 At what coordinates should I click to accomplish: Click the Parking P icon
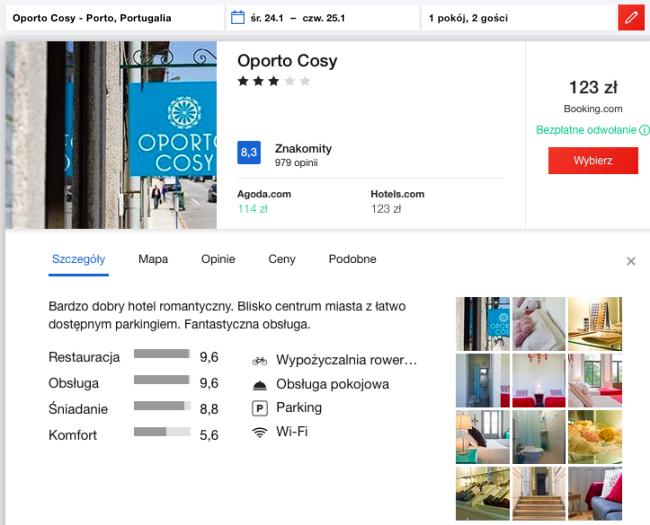pyautogui.click(x=260, y=408)
